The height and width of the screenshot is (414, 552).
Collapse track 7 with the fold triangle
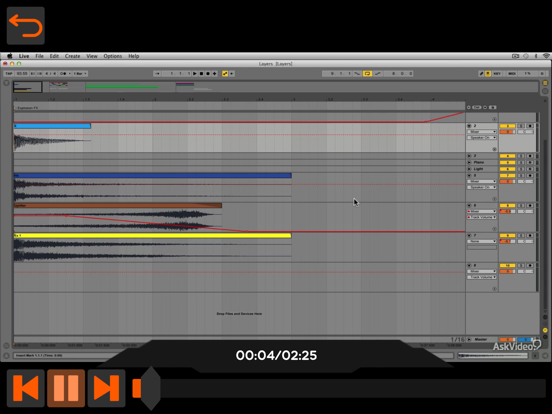[469, 235]
